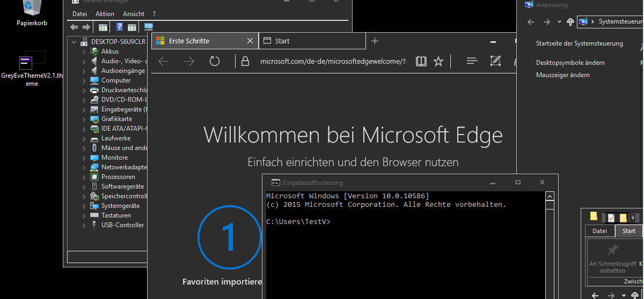Open Ansicht menu in Geräte-Manager
644x299 pixels.
(x=134, y=14)
